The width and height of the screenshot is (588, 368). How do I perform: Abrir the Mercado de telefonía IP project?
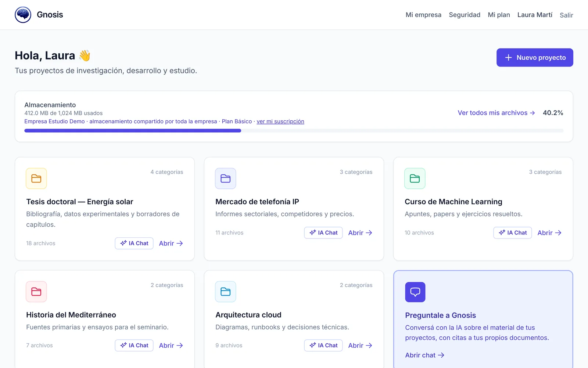(360, 233)
